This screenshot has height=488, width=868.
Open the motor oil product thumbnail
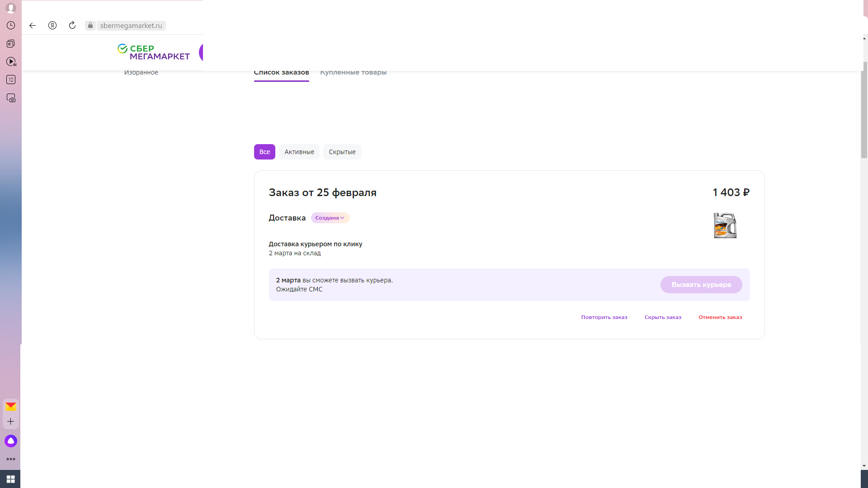[x=725, y=225]
